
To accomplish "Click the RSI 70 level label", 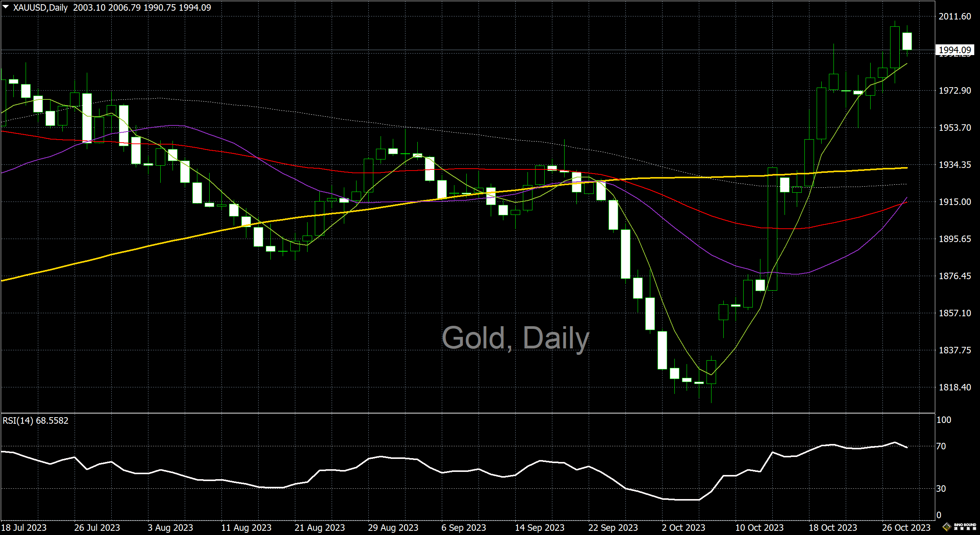I will (941, 446).
